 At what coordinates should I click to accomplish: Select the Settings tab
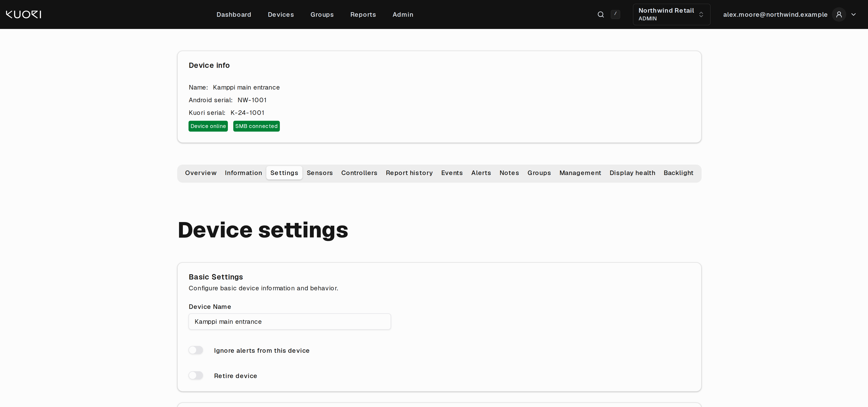tap(284, 173)
